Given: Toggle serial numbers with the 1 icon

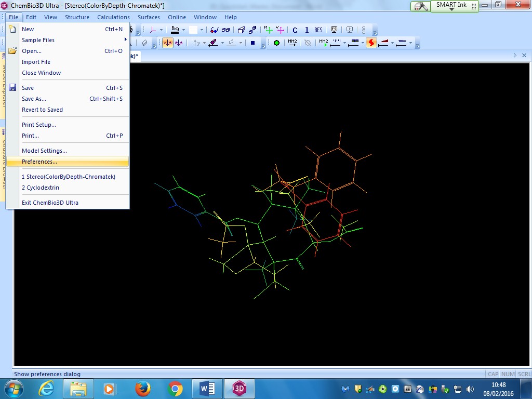Looking at the screenshot, I should (307, 30).
